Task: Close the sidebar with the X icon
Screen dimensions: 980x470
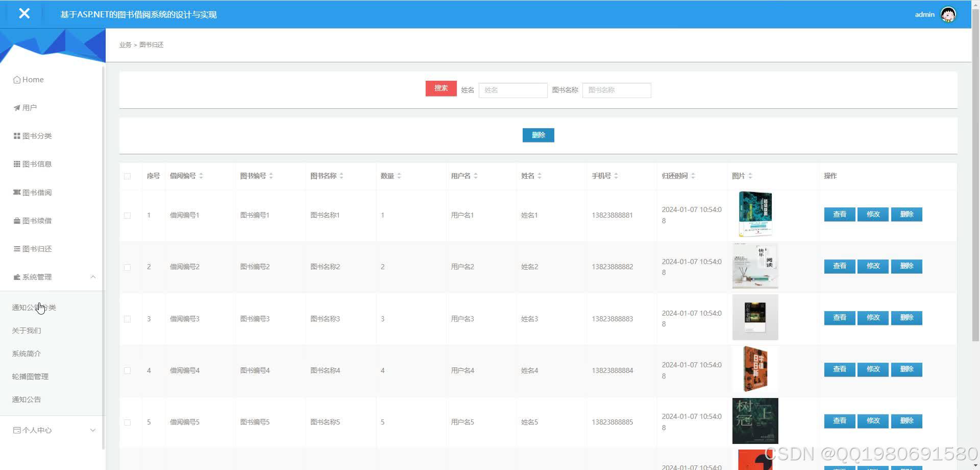Action: point(24,14)
